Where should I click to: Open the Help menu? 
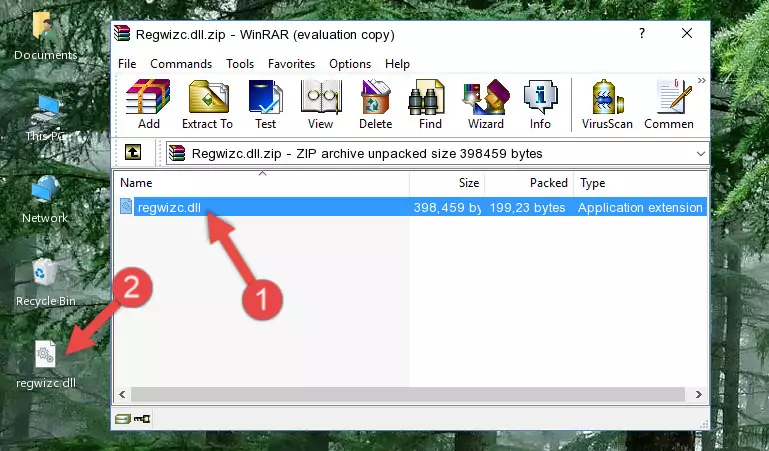[397, 64]
